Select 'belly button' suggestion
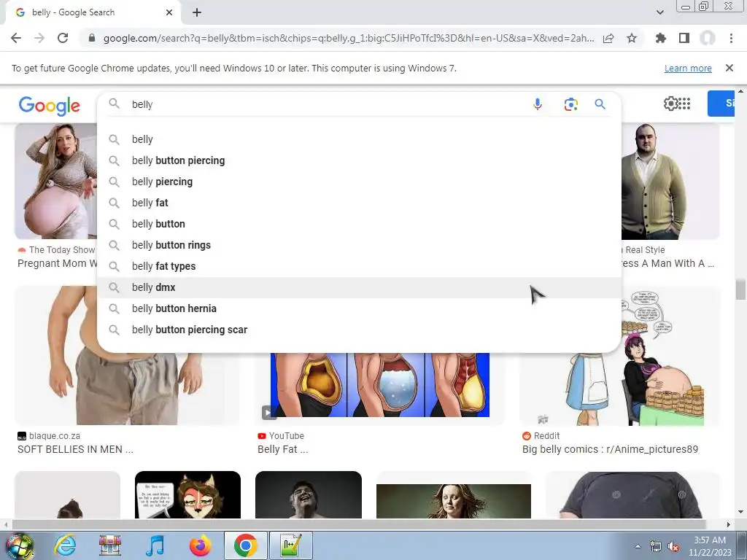This screenshot has height=560, width=747. 359,224
